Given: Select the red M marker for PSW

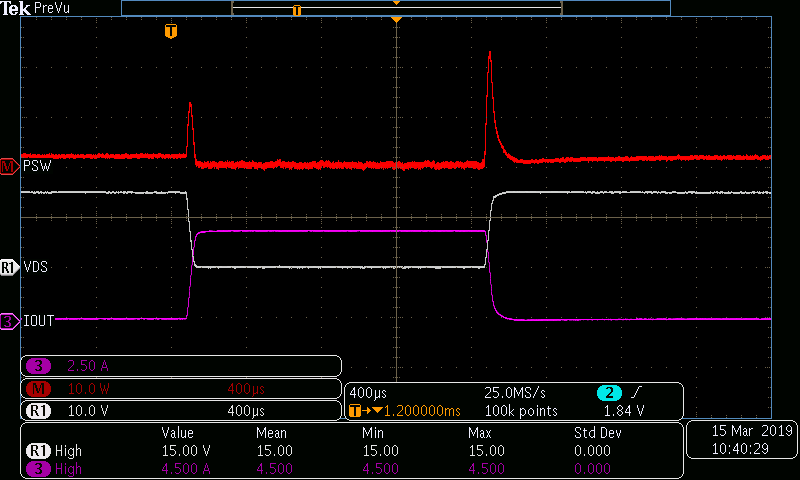Looking at the screenshot, I should tap(9, 166).
